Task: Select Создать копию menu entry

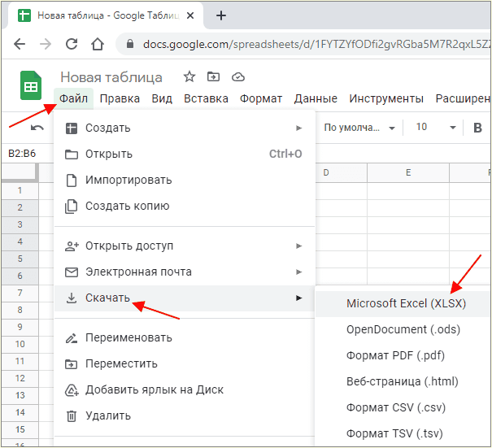Action: coord(185,207)
